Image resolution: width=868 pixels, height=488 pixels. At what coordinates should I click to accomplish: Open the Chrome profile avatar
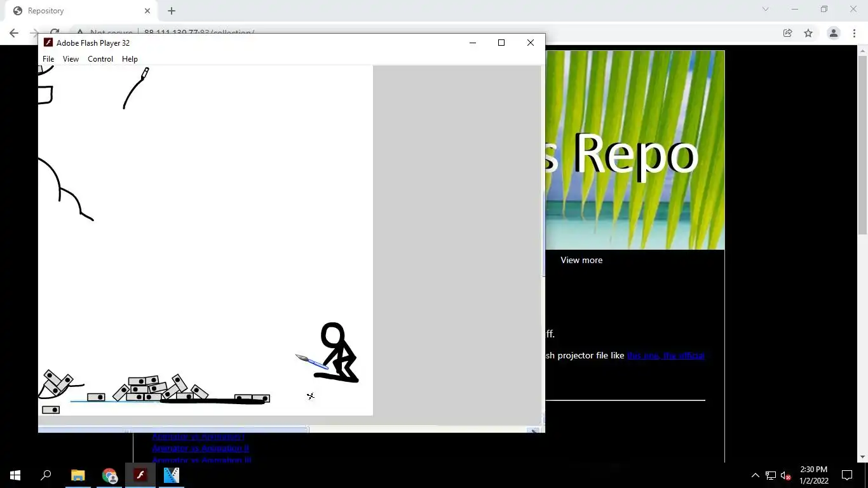[834, 33]
